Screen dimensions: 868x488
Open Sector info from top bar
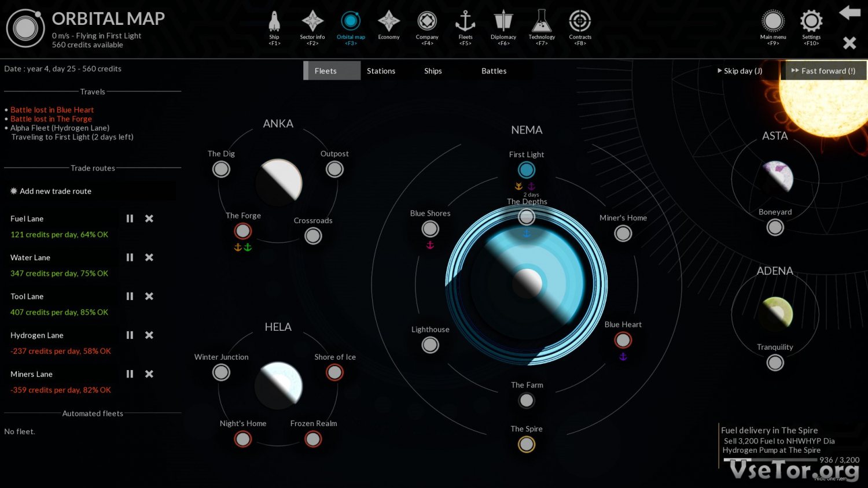click(x=312, y=23)
